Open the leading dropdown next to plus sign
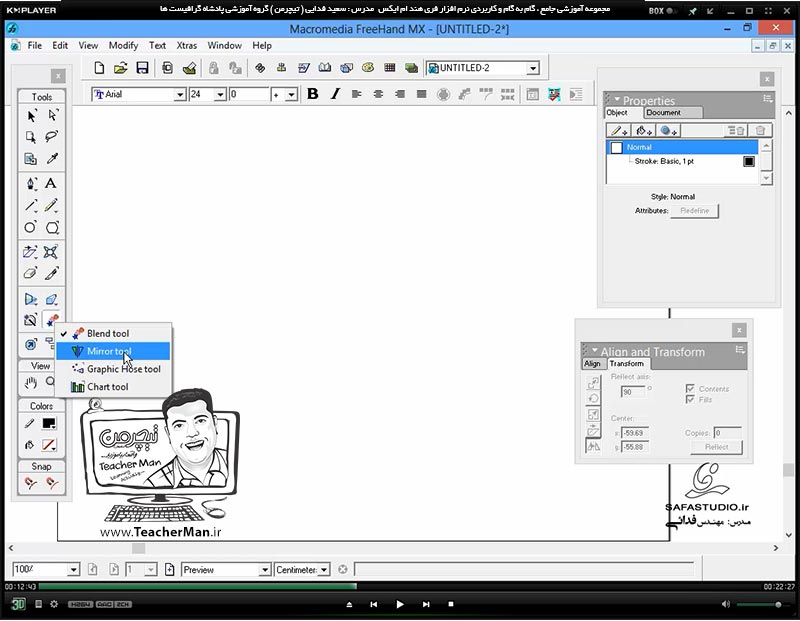800x621 pixels. pos(291,94)
